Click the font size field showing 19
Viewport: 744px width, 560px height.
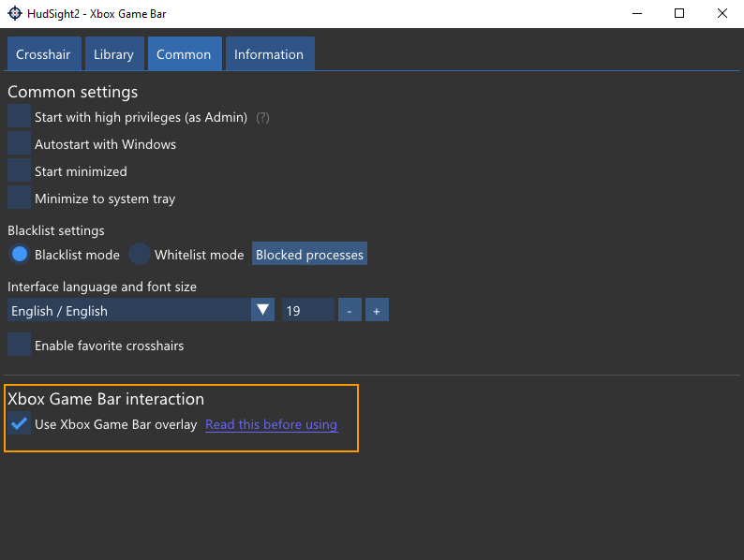click(x=308, y=310)
